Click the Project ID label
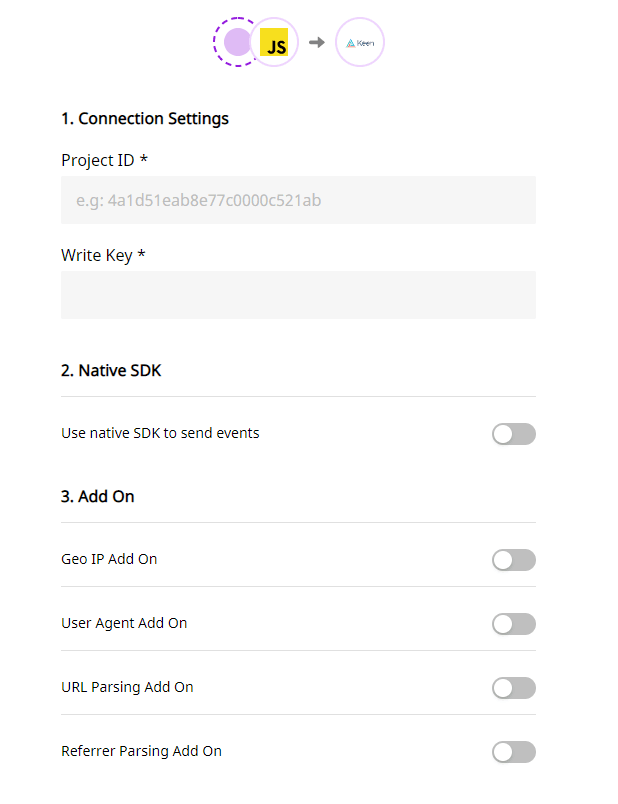 pos(105,160)
